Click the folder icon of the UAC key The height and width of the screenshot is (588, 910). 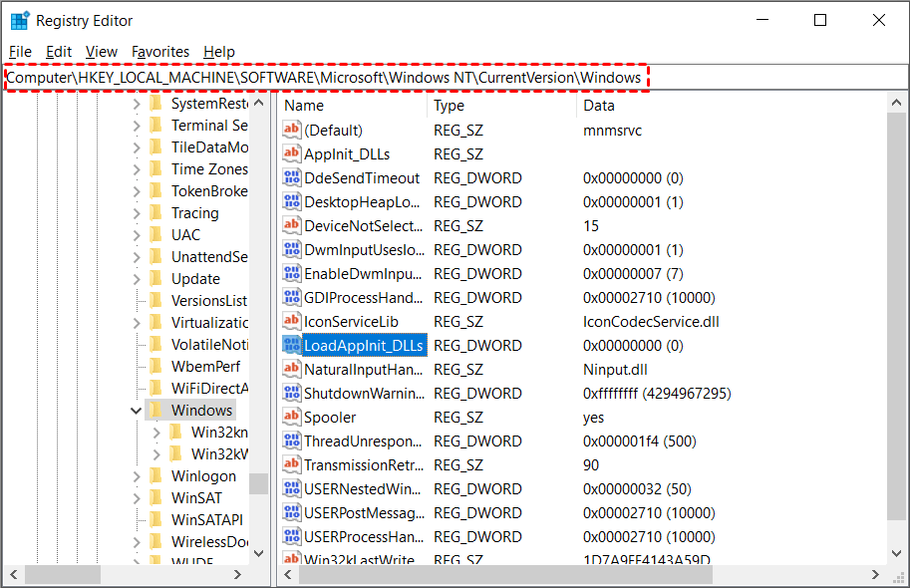point(155,234)
